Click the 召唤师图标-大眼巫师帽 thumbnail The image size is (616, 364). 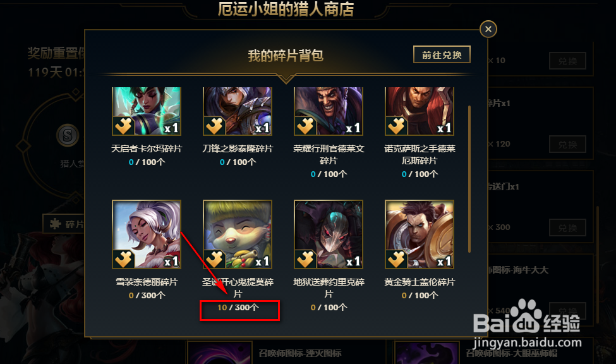[x=427, y=353]
